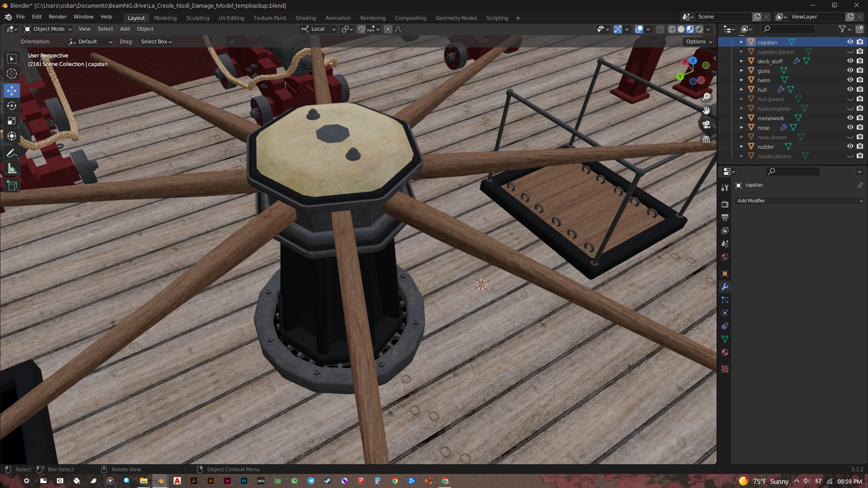This screenshot has width=868, height=488.
Task: Open the Object Constraints properties tab
Action: click(725, 326)
